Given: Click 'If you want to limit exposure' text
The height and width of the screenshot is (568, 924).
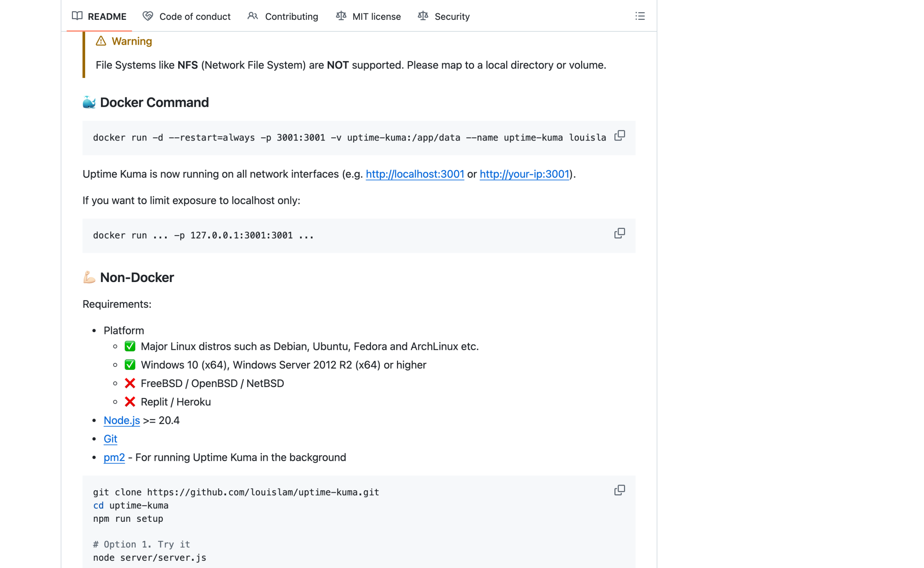Looking at the screenshot, I should tap(192, 200).
